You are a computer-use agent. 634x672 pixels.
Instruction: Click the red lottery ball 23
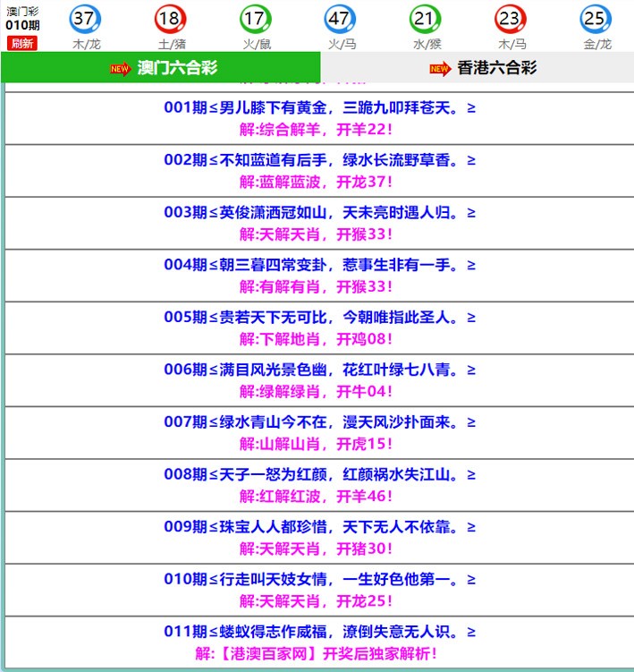pyautogui.click(x=510, y=19)
